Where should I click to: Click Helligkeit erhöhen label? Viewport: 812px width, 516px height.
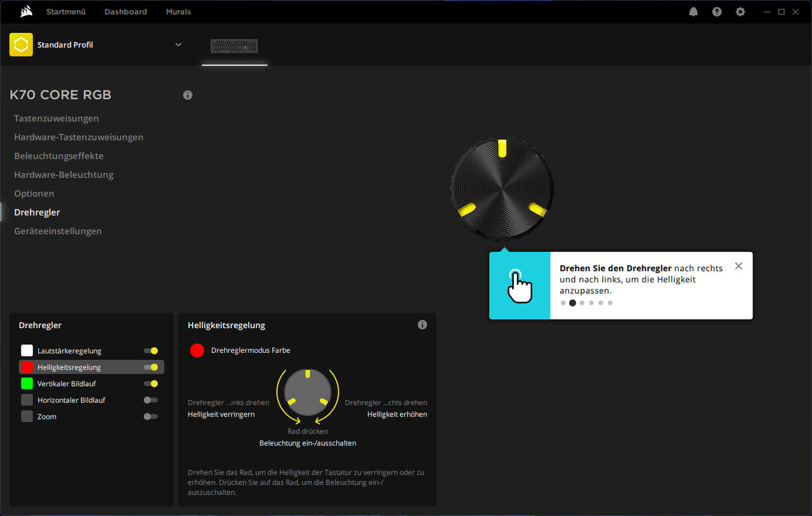pos(397,414)
